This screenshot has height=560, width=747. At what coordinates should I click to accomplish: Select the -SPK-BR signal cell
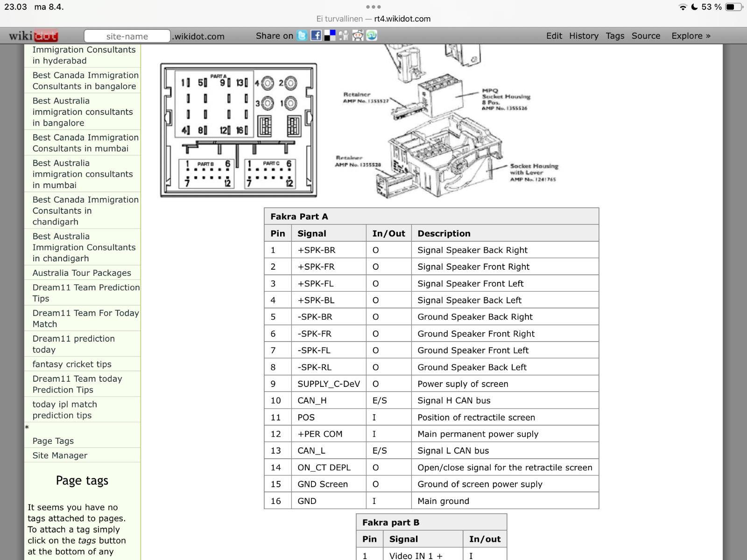pos(329,317)
